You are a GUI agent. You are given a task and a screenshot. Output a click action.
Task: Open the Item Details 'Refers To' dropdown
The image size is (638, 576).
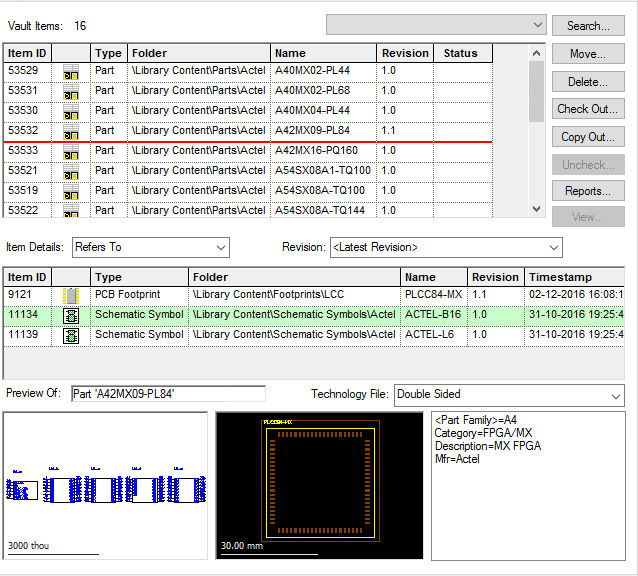151,247
